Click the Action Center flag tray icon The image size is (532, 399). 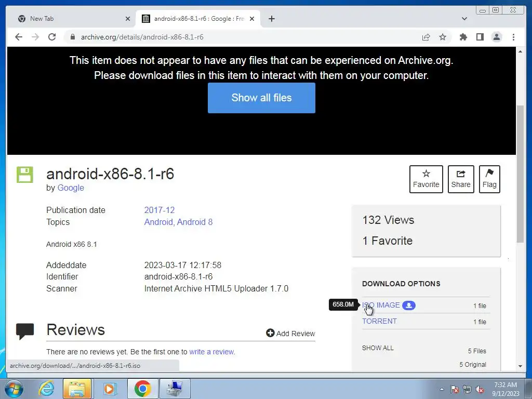(455, 389)
